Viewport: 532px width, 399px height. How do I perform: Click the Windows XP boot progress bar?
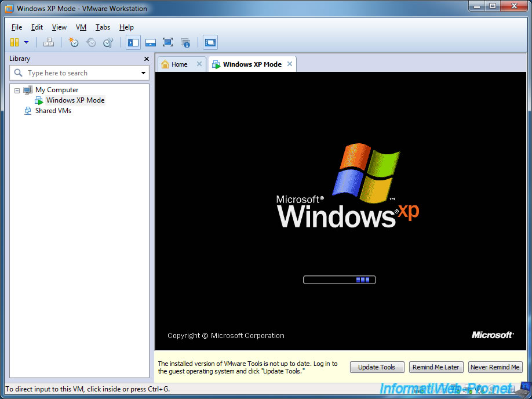(339, 280)
